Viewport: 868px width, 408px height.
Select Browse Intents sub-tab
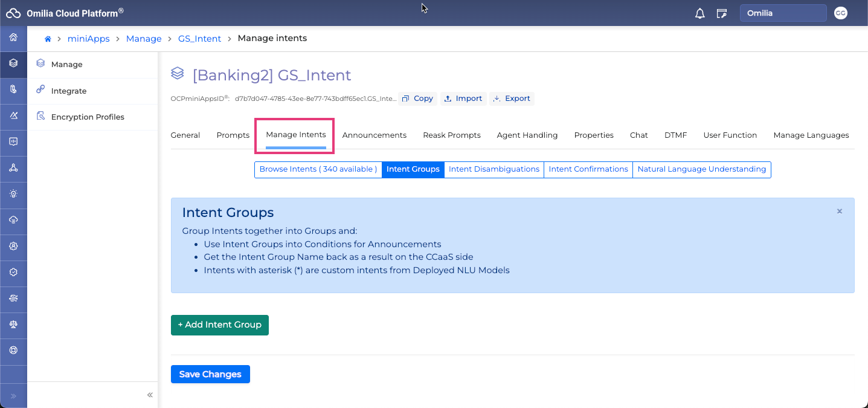click(318, 169)
